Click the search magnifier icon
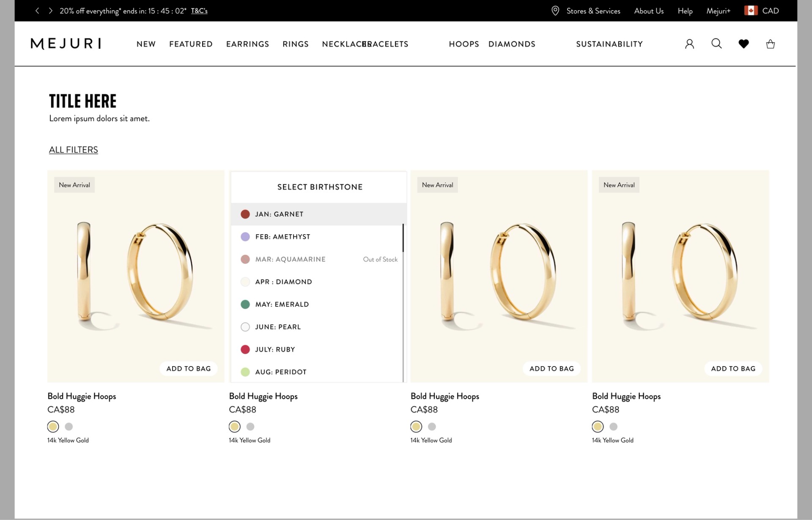 pos(716,44)
